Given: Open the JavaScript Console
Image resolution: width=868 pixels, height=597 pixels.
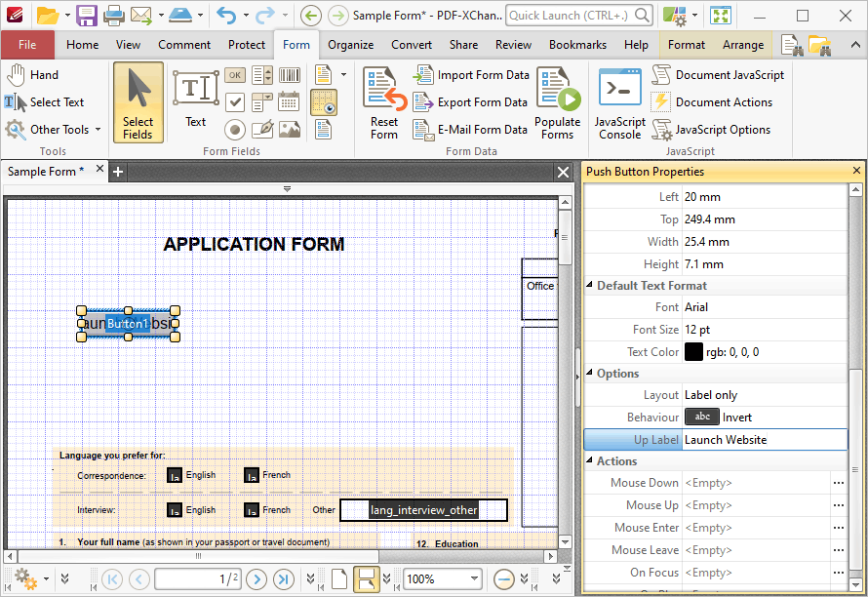Looking at the screenshot, I should coord(620,103).
